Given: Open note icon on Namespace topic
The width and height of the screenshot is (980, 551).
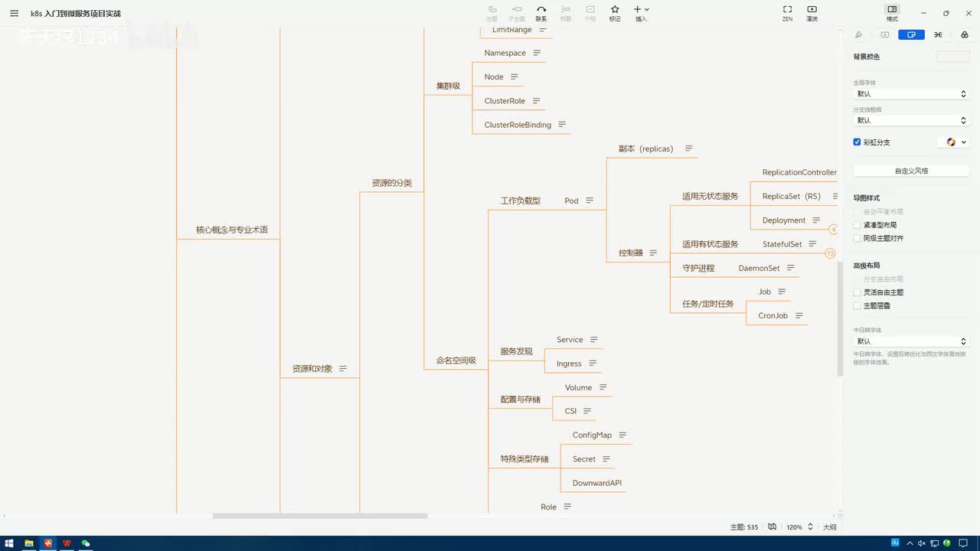Looking at the screenshot, I should pyautogui.click(x=537, y=53).
